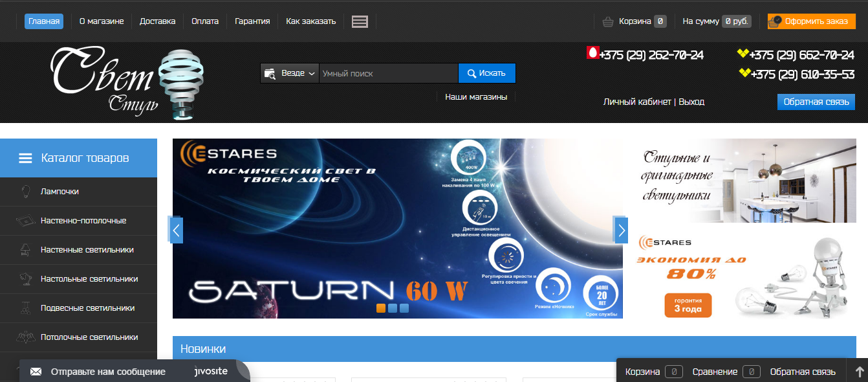The width and height of the screenshot is (868, 382).
Task: Focus the Умный поиск search field
Action: click(389, 73)
